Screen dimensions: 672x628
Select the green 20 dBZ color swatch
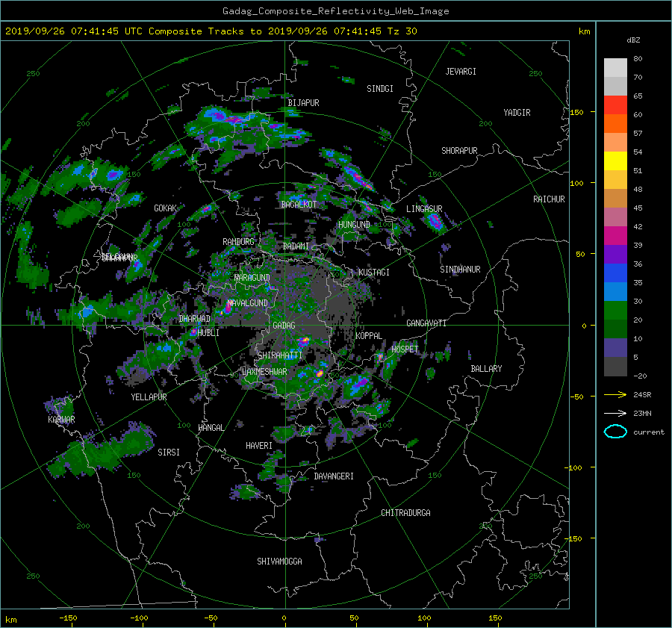(615, 310)
